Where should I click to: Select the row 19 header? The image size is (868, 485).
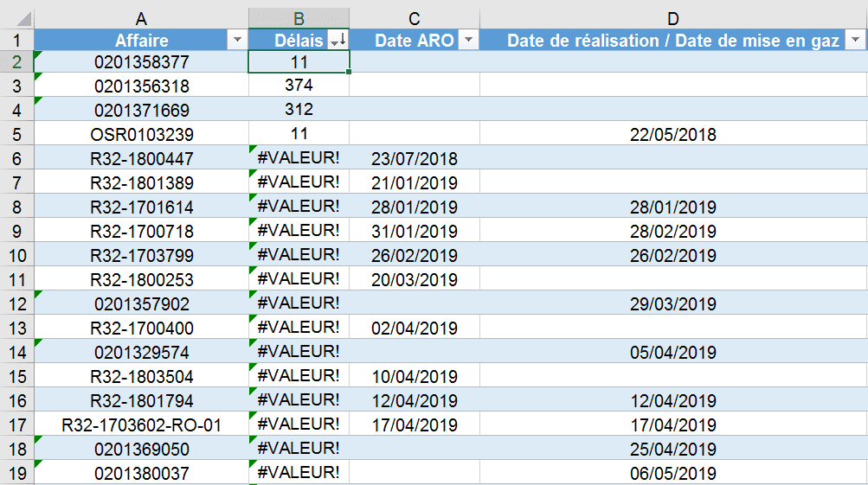coord(16,474)
